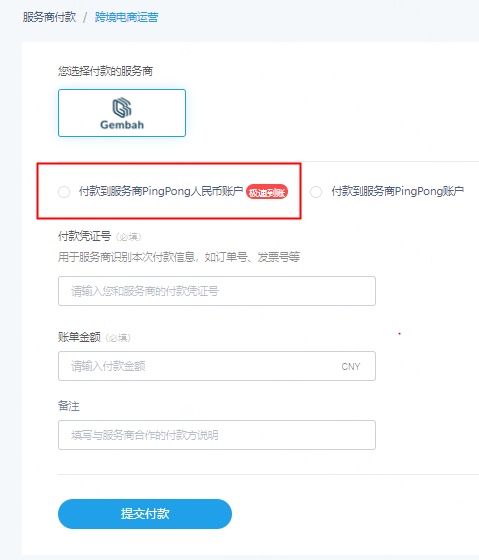Click the 付款到服务商PingPong人民币账户 label text
Viewport: 479px width, 560px height.
[x=161, y=191]
